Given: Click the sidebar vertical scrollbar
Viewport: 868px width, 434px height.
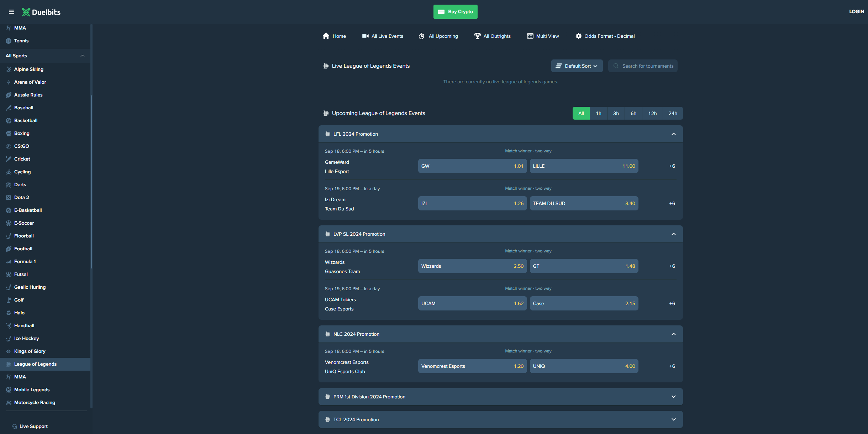Looking at the screenshot, I should [91, 182].
